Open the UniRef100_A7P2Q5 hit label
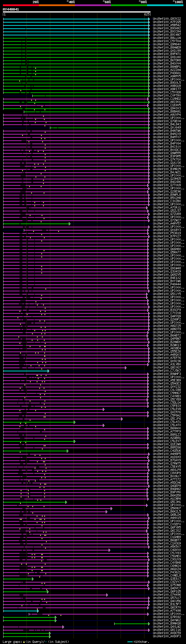Image resolution: width=186 pixels, height=644 pixels. point(167,22)
